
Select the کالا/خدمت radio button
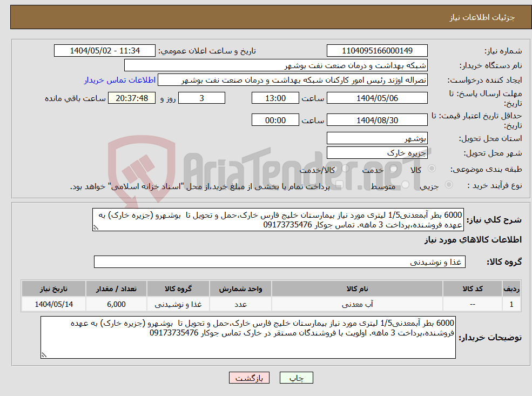click(345, 169)
